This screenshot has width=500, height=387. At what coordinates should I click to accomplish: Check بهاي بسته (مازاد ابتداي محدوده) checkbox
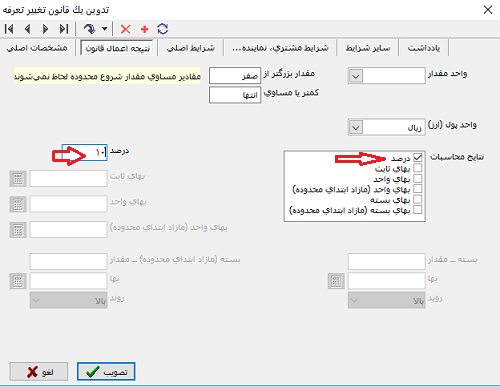click(x=418, y=210)
